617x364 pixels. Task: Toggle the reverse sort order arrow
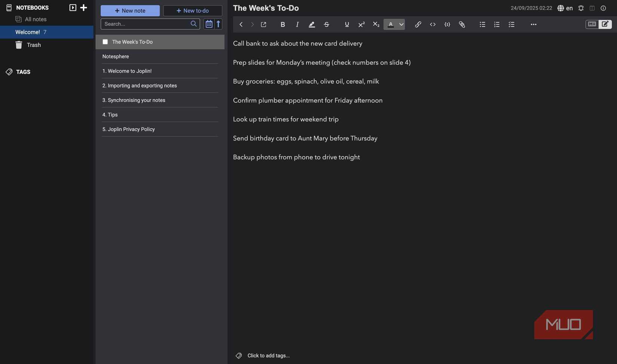(x=218, y=24)
